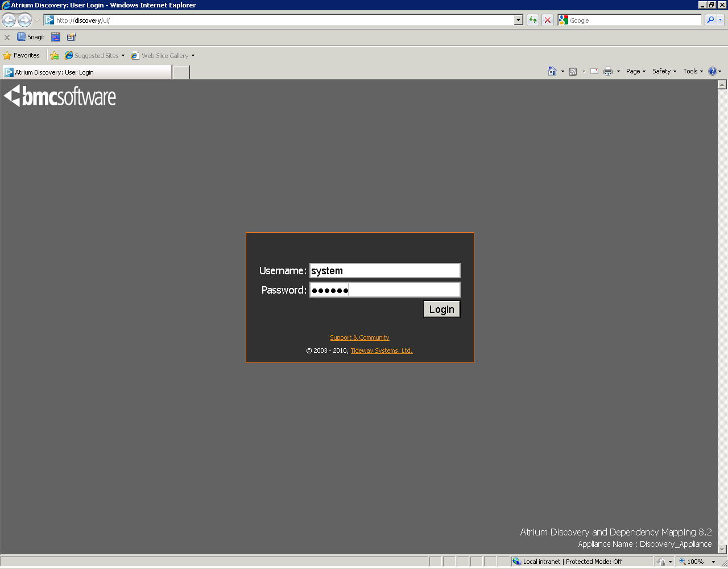The height and width of the screenshot is (569, 728).
Task: Open the Favorites star button
Action: [22, 56]
